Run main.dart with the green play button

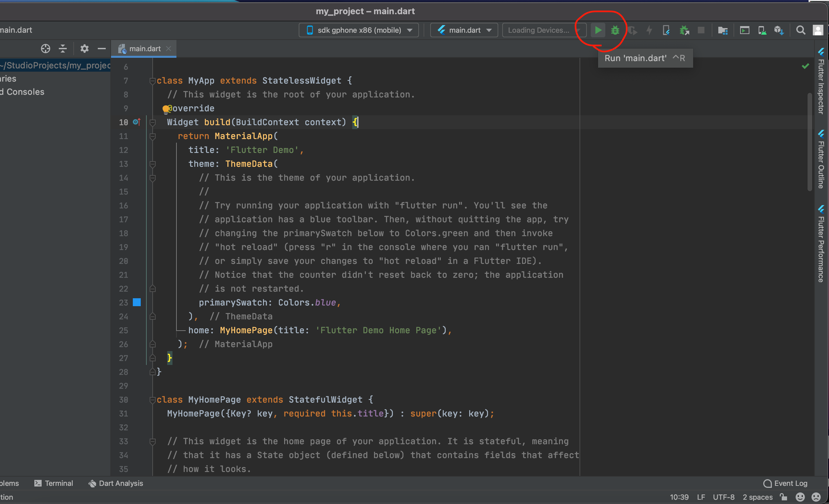[598, 30]
